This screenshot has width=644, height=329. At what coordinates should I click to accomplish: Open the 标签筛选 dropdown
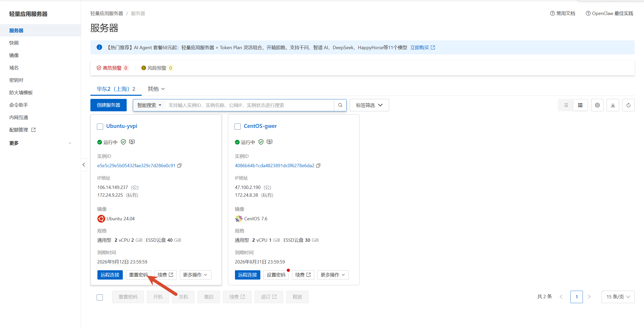[369, 105]
